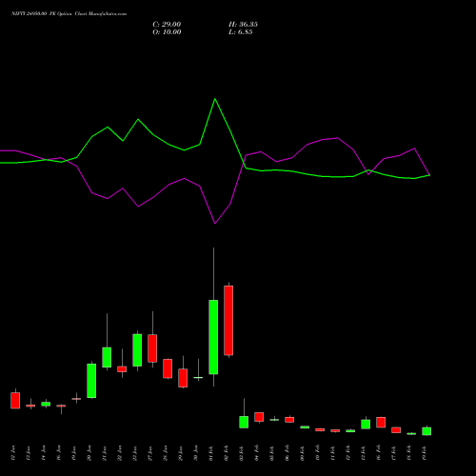The image size is (476, 476).
Task: Click the tall green candle above 01 Feb
Action: 213,337
